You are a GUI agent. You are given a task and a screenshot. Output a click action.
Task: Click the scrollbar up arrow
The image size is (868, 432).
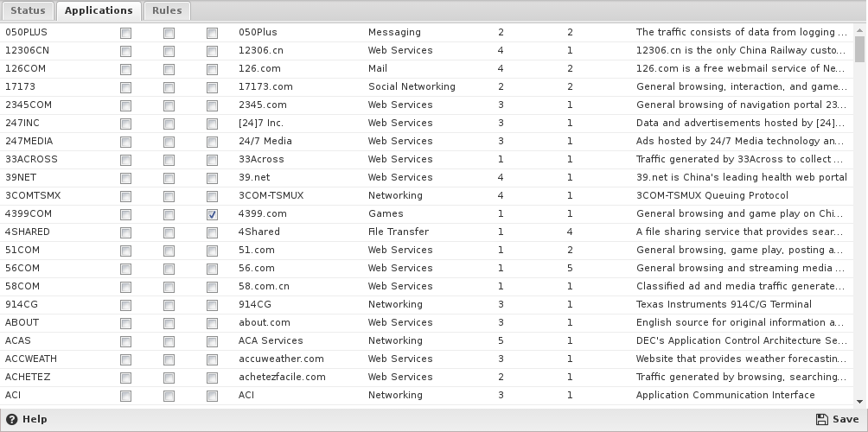(859, 27)
